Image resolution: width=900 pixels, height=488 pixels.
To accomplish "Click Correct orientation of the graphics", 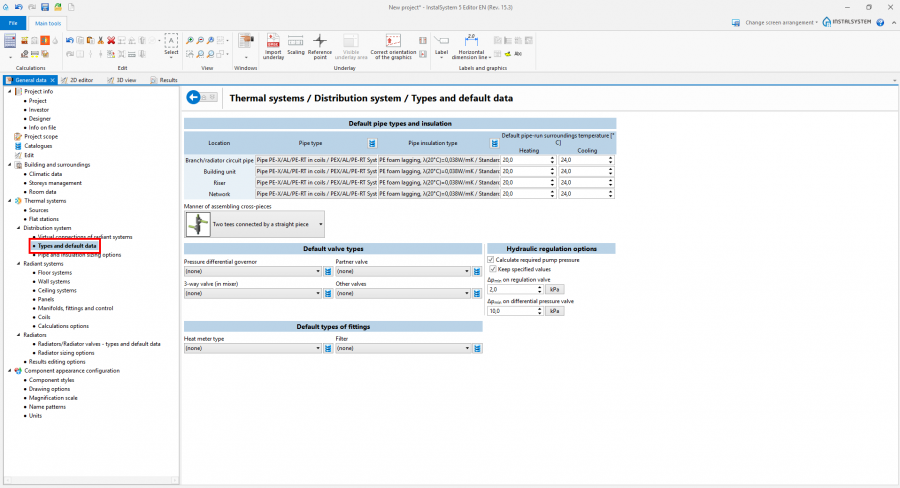I will (x=393, y=41).
